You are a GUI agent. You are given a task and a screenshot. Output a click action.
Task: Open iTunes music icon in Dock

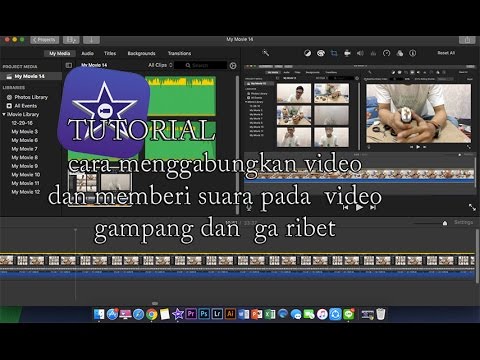point(322,314)
